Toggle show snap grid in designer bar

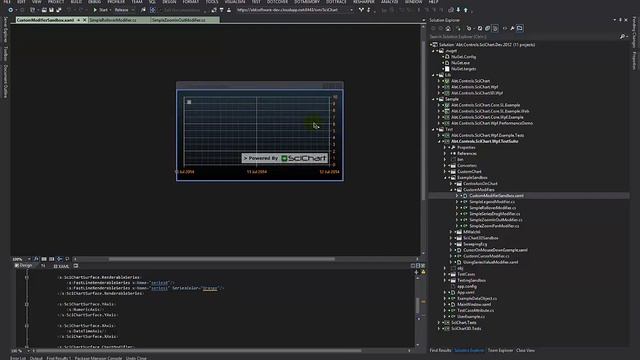click(x=44, y=259)
